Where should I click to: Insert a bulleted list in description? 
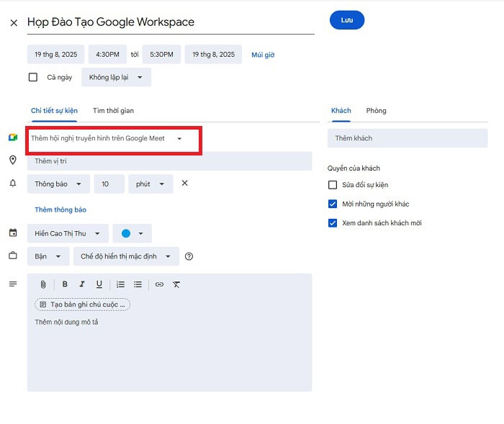coord(138,284)
